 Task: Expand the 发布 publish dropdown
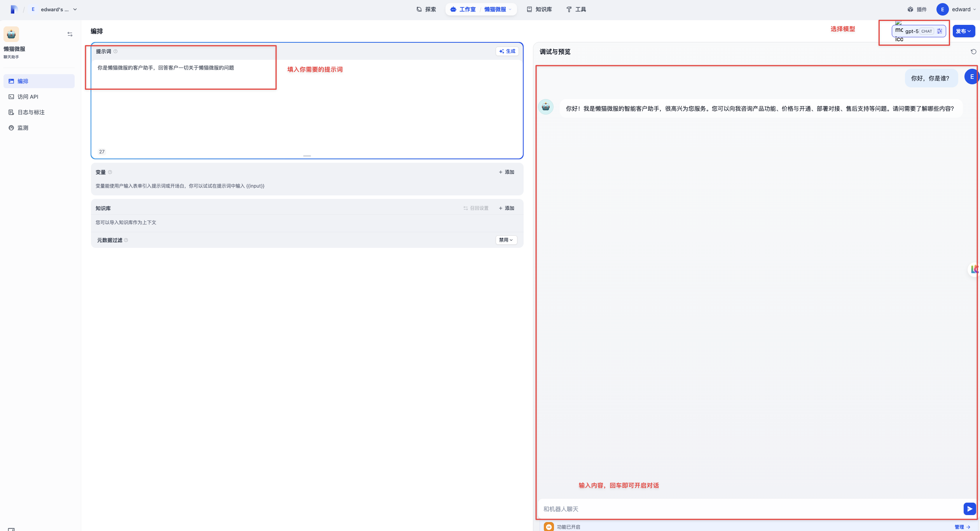click(964, 31)
